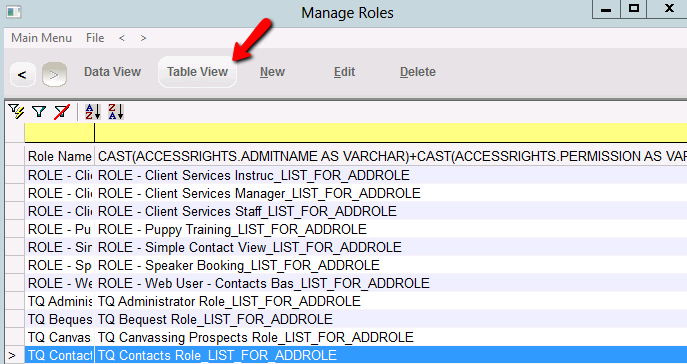Click the '>' forward item in menu bar
This screenshot has width=687, height=364.
pos(143,38)
